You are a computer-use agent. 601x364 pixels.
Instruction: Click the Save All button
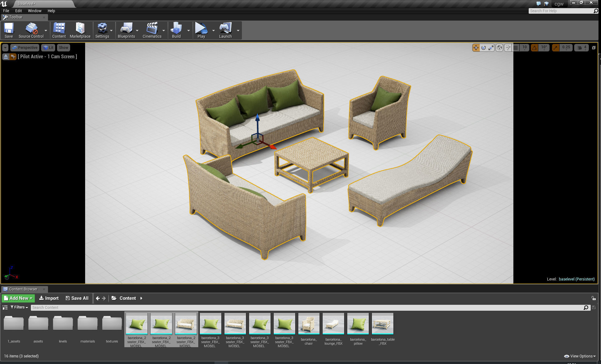click(x=77, y=298)
